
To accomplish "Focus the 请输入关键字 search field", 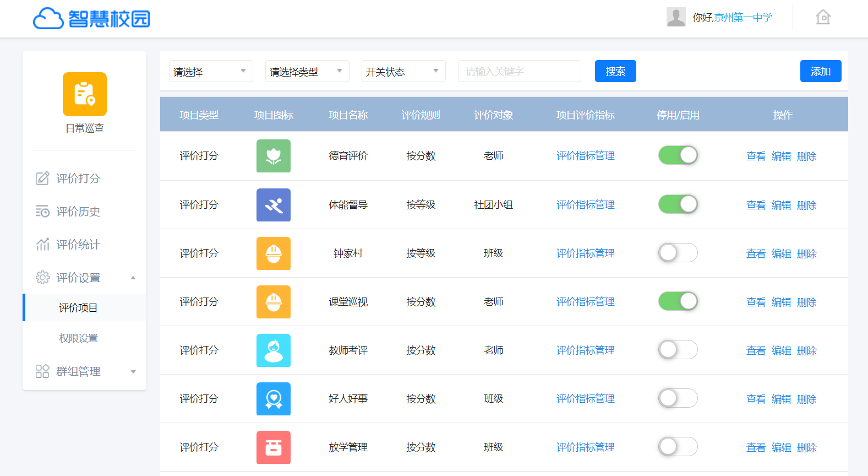I will pyautogui.click(x=520, y=71).
